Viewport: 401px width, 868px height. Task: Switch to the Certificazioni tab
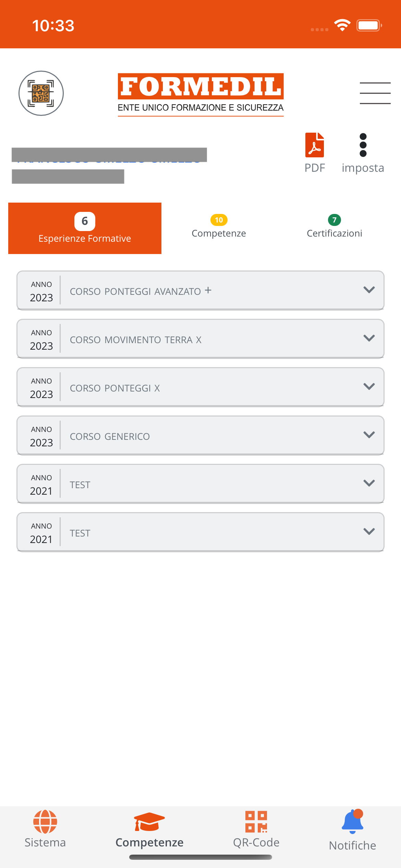[x=334, y=227]
